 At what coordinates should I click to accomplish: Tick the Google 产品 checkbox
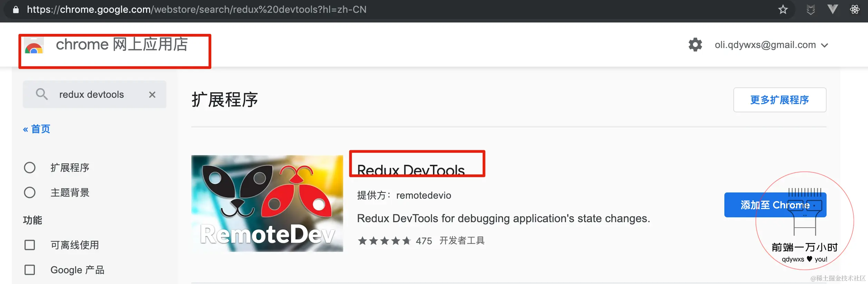point(30,270)
